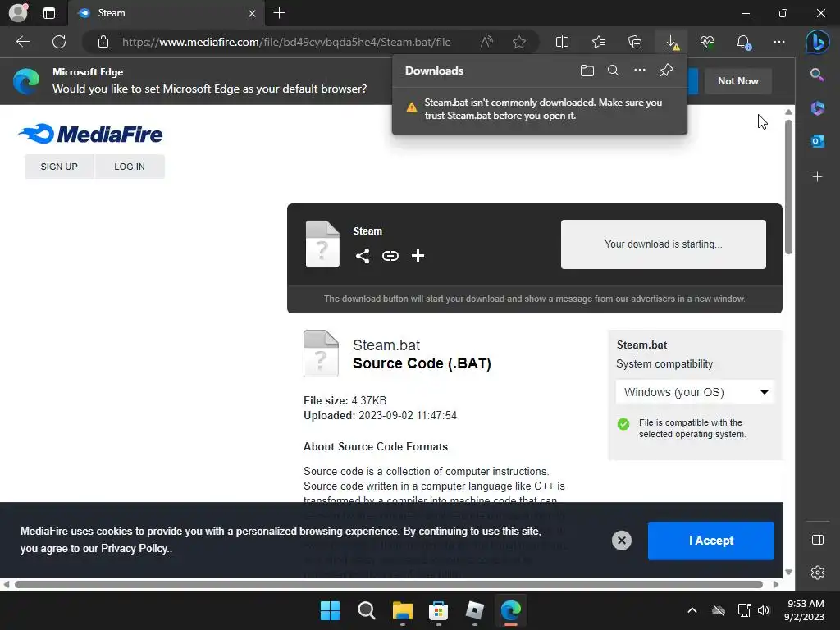Screen dimensions: 840x630
Task: Open Browser essentials heart icon
Action: coord(707,42)
